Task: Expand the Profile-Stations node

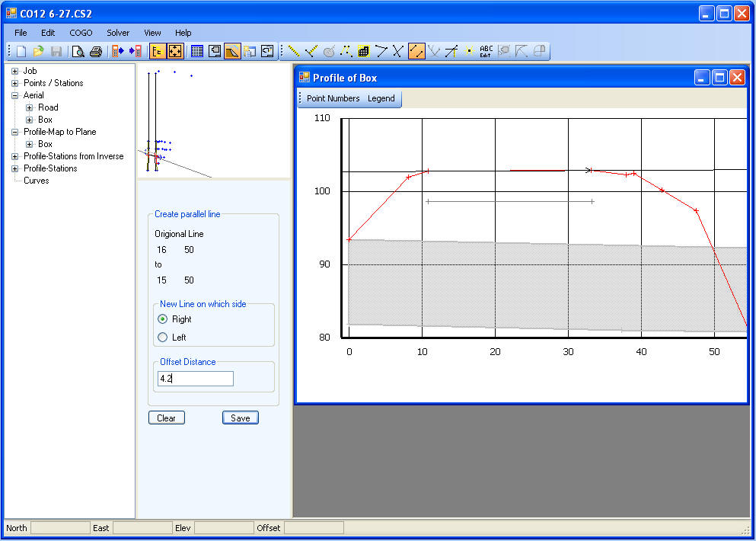Action: (15, 168)
